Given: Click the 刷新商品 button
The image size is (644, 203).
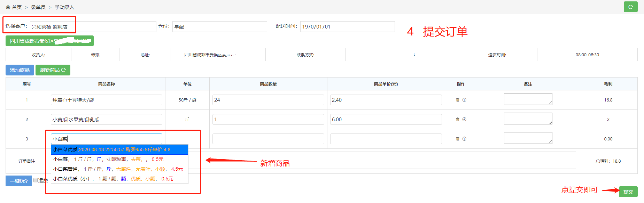Looking at the screenshot, I should pyautogui.click(x=53, y=70).
